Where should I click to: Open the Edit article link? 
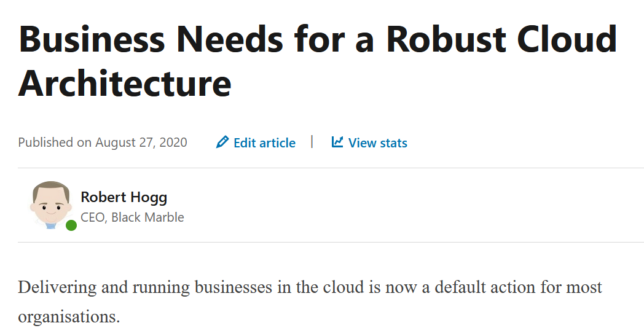[x=264, y=143]
